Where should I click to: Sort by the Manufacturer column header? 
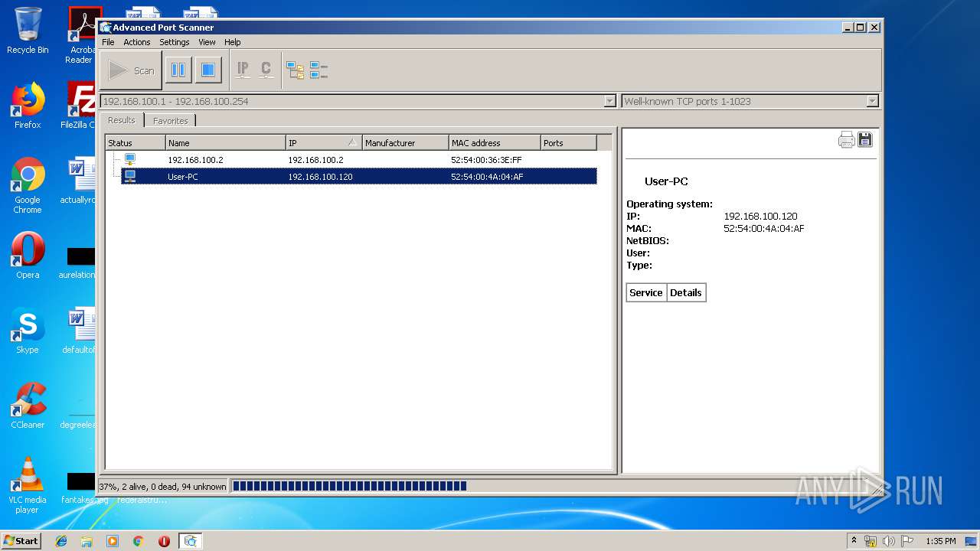click(x=406, y=142)
